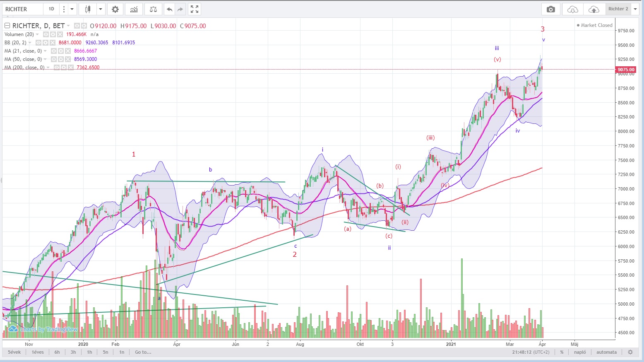Open settings gear for MA (50, close, 0)
644x362 pixels.
(61, 59)
